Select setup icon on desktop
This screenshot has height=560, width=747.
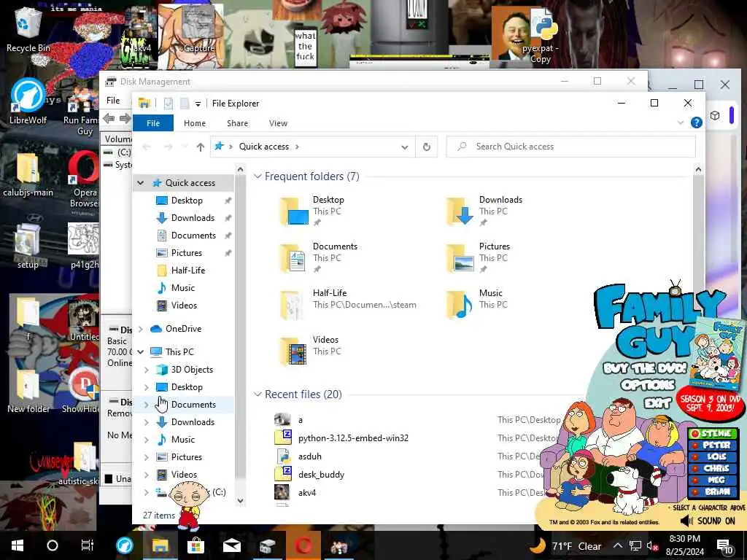pos(28,246)
